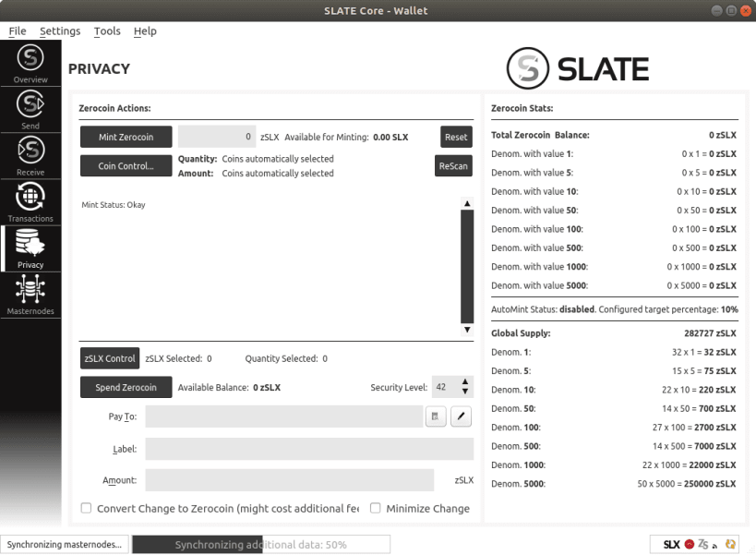
Task: Click the Total Zerocoin Balance row
Action: tap(614, 135)
